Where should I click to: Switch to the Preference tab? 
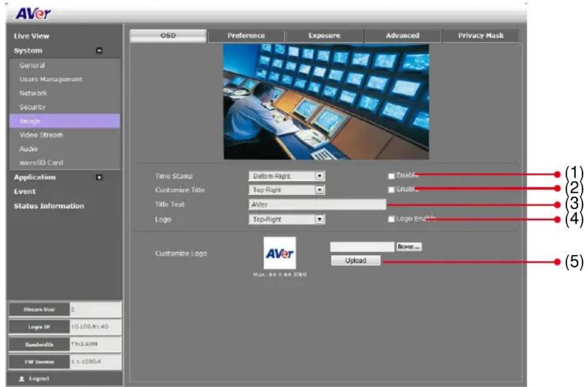point(246,36)
